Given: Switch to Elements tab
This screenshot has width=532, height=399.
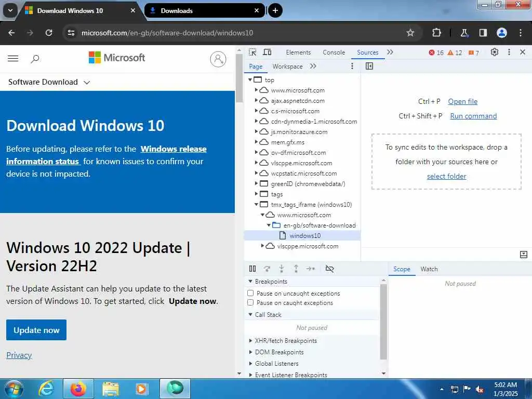Looking at the screenshot, I should point(298,52).
